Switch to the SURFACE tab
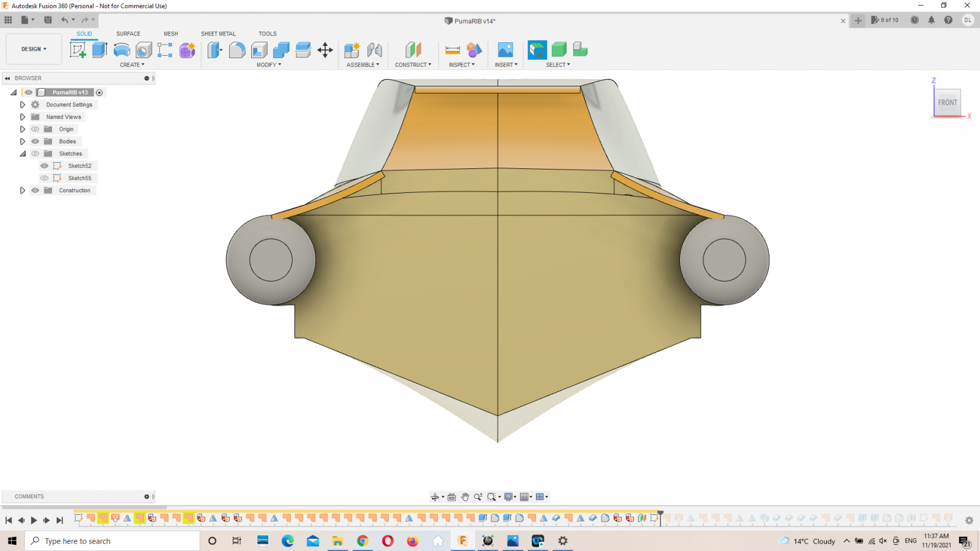Image resolution: width=980 pixels, height=551 pixels. [129, 34]
